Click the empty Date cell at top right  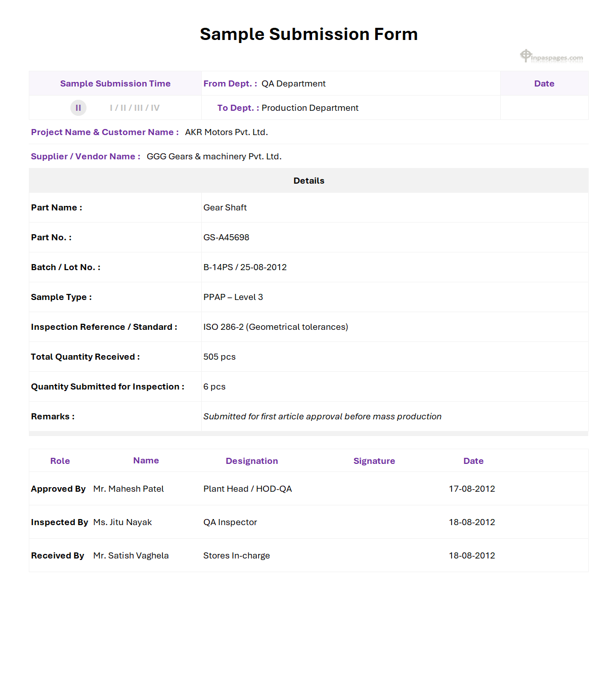pos(544,108)
